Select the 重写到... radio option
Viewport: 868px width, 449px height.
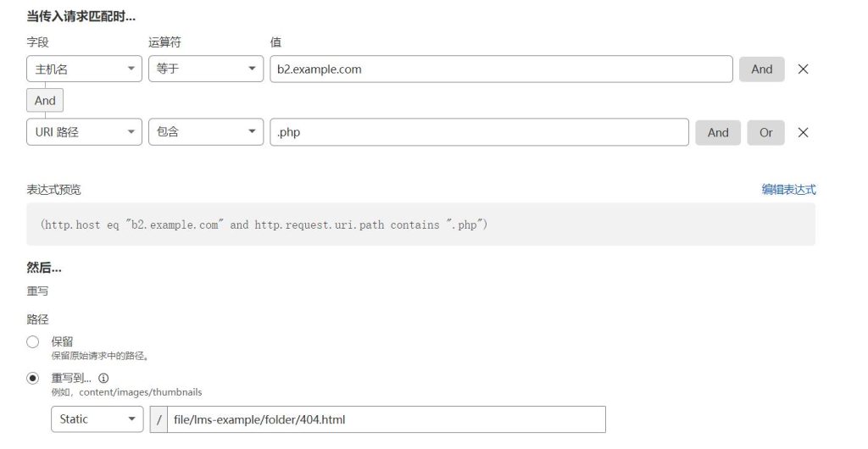(x=33, y=378)
